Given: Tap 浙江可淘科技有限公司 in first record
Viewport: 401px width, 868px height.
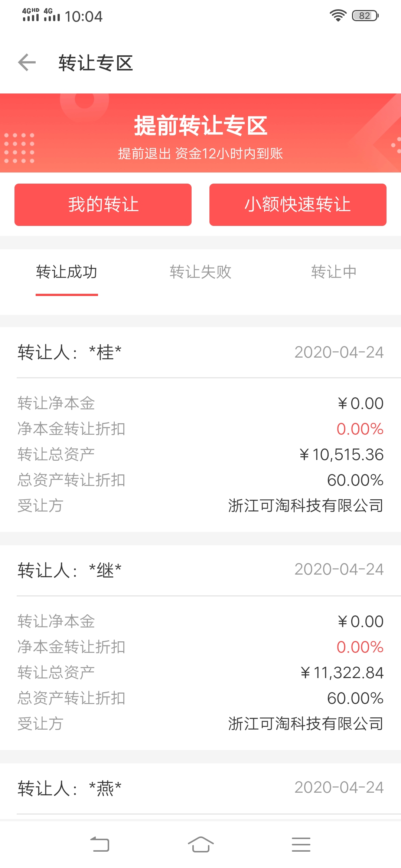Looking at the screenshot, I should click(x=306, y=506).
